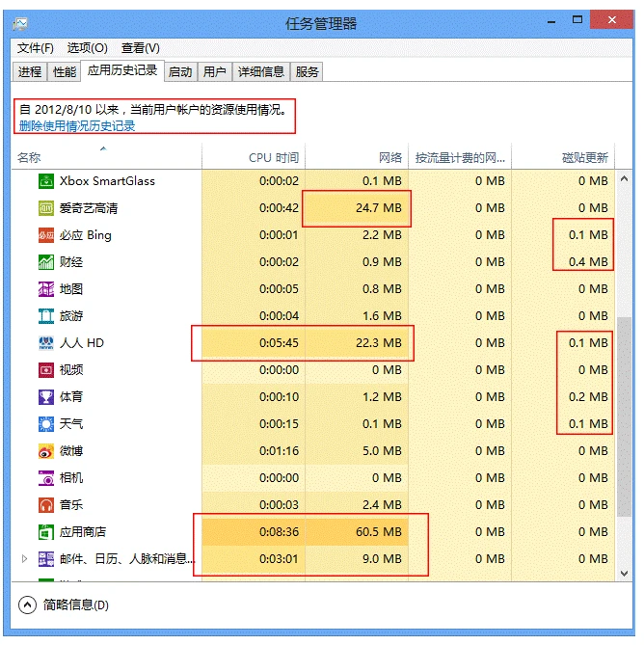This screenshot has height=645, width=644.
Task: Click the Xbox SmartGlass app icon
Action: click(46, 181)
